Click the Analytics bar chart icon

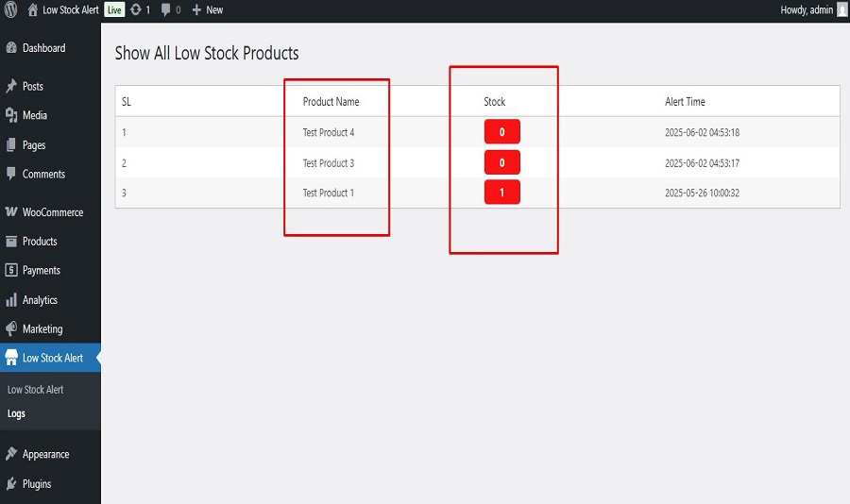point(11,300)
